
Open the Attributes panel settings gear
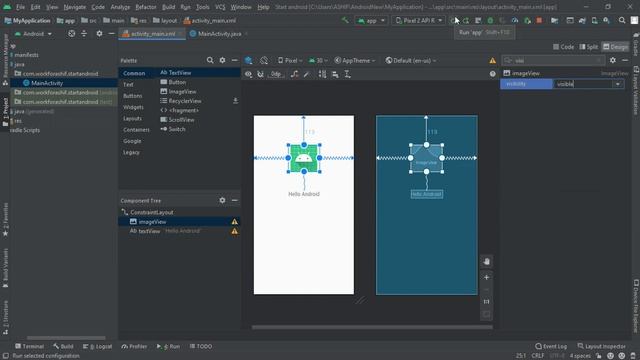[613, 60]
